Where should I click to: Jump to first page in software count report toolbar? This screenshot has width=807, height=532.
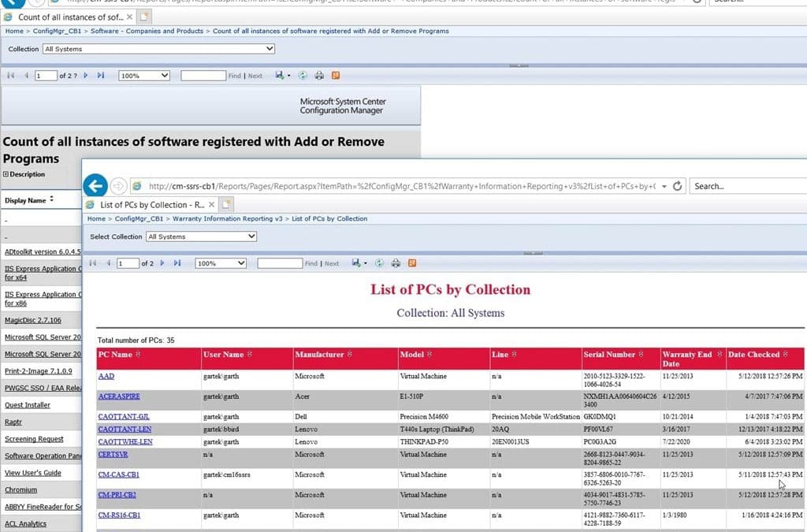point(10,75)
